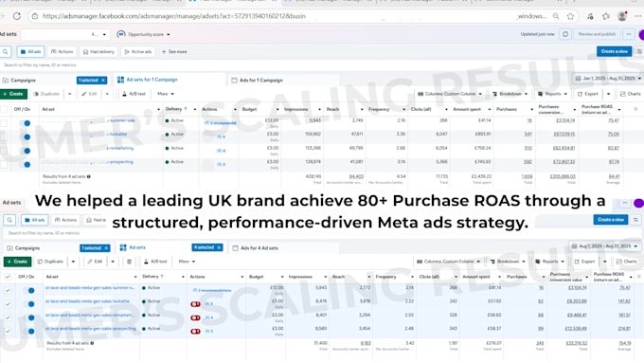Remove upper '1 selected' campaigns chip
644x363 pixels.
pos(103,81)
